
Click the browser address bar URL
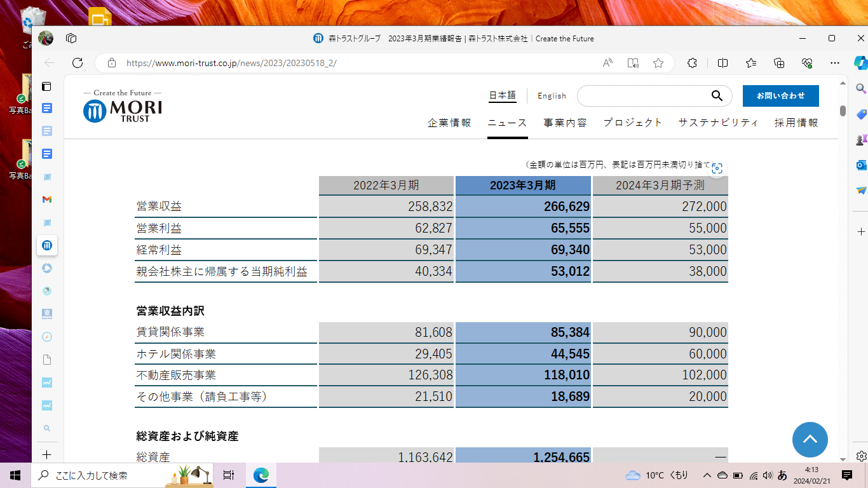231,63
